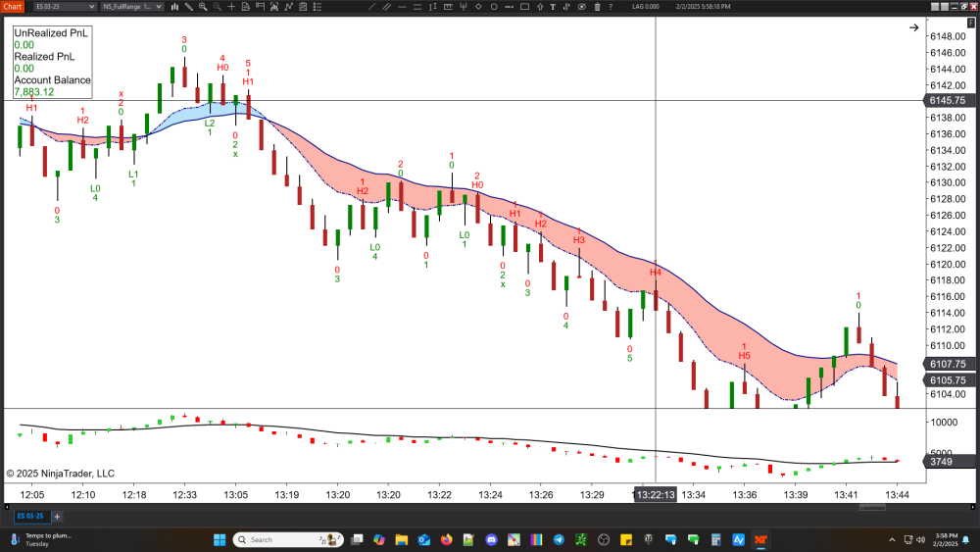Open the Windows Start menu
The image size is (980, 552).
coord(219,539)
